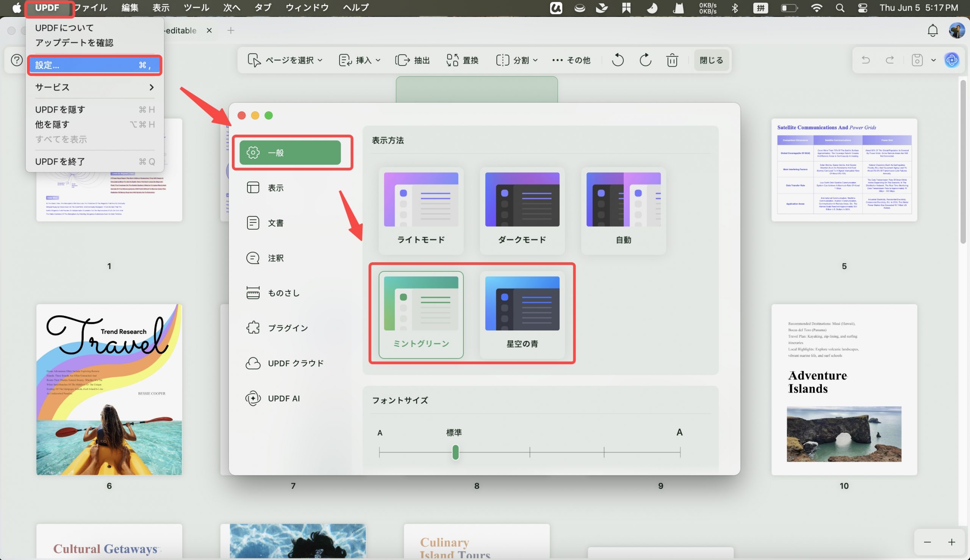
Task: Click the trash delete pages icon
Action: point(672,60)
